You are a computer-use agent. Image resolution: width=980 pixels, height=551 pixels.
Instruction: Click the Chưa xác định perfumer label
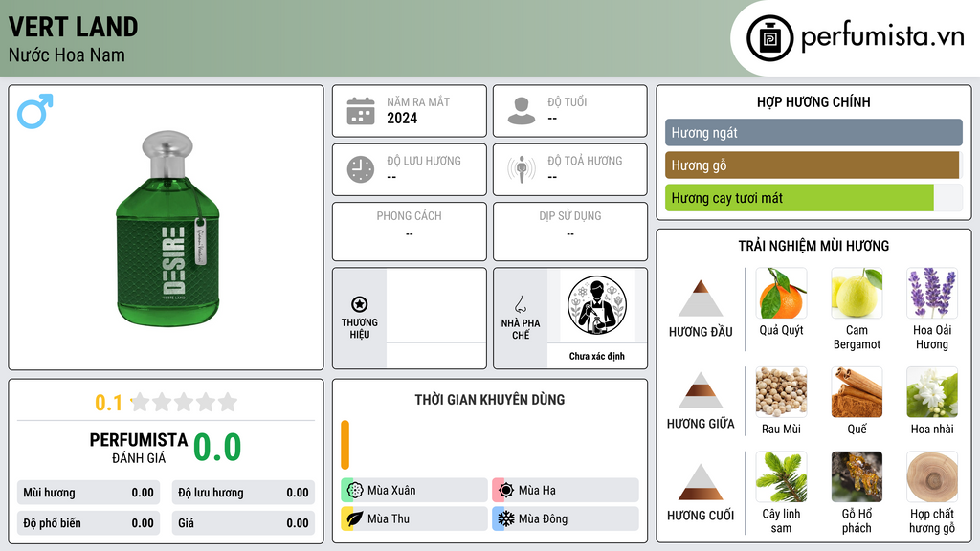pyautogui.click(x=597, y=356)
